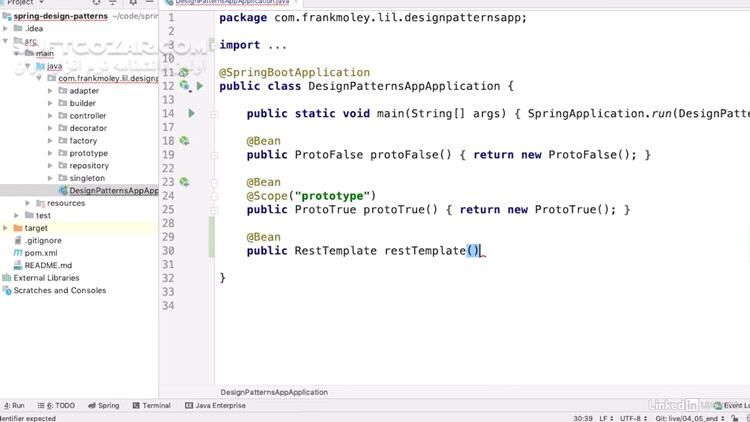The height and width of the screenshot is (422, 750).
Task: Expand the target folder
Action: tap(5, 228)
